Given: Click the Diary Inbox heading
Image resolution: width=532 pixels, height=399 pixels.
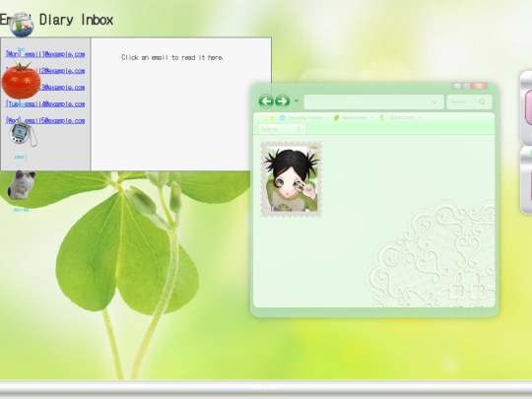Looking at the screenshot, I should (76, 20).
